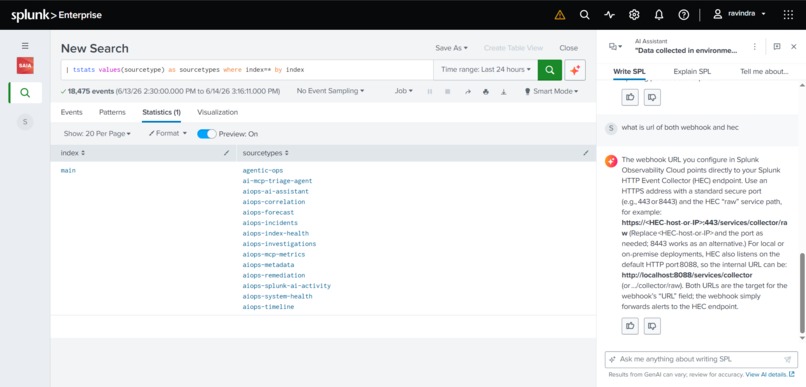Send the assistant message arrow icon
This screenshot has width=806, height=387.
pos(787,359)
